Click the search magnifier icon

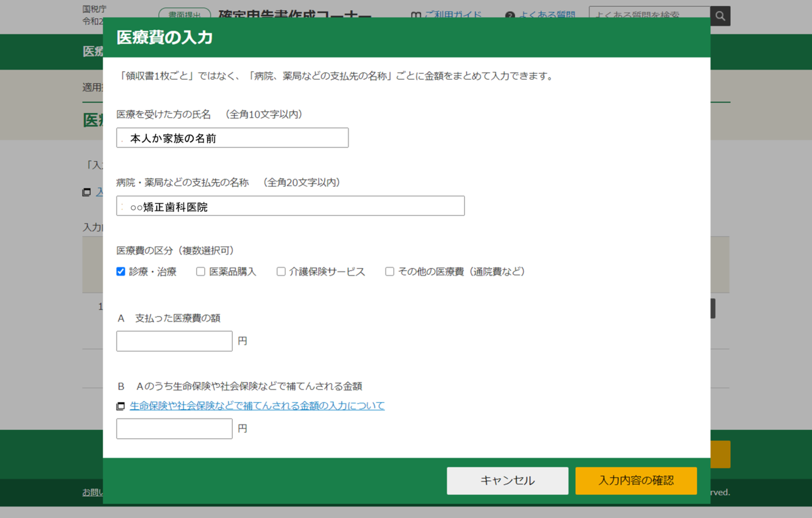(720, 16)
